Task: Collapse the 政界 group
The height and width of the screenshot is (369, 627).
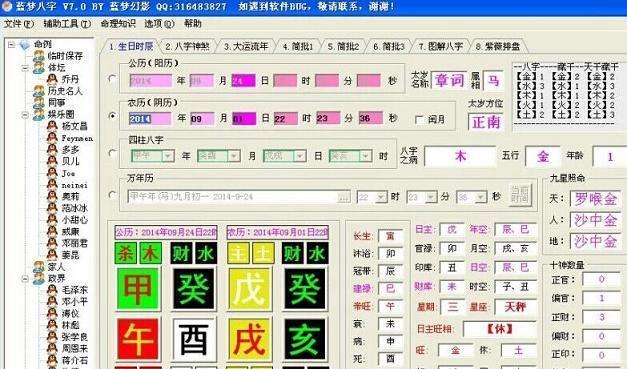Action: coord(25,279)
